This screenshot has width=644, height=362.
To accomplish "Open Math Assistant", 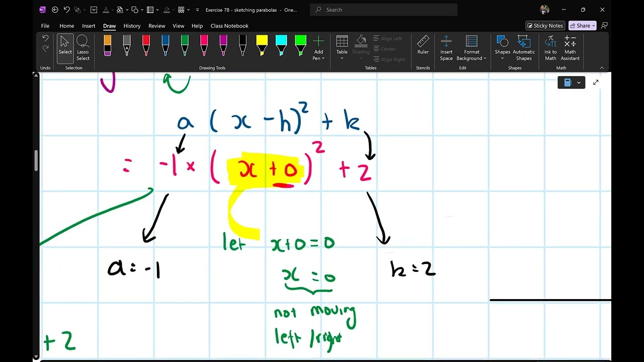I will [x=570, y=48].
